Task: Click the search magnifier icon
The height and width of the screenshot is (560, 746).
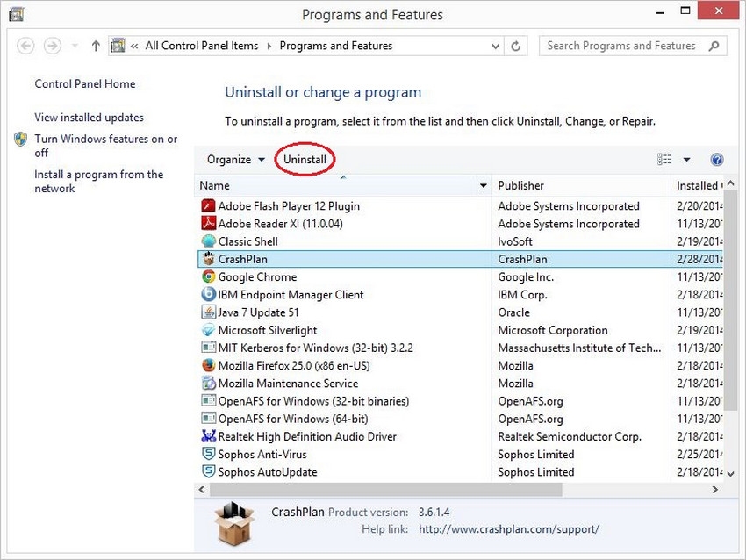Action: click(x=714, y=47)
